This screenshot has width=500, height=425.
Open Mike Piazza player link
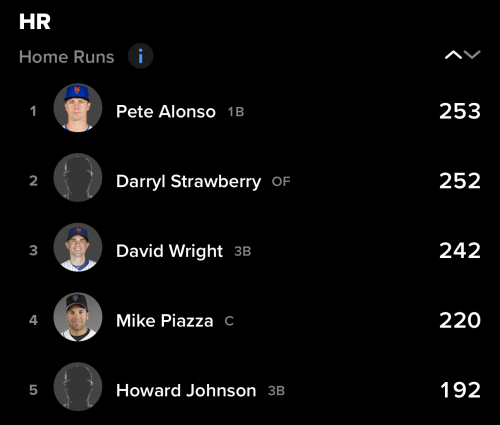[164, 321]
